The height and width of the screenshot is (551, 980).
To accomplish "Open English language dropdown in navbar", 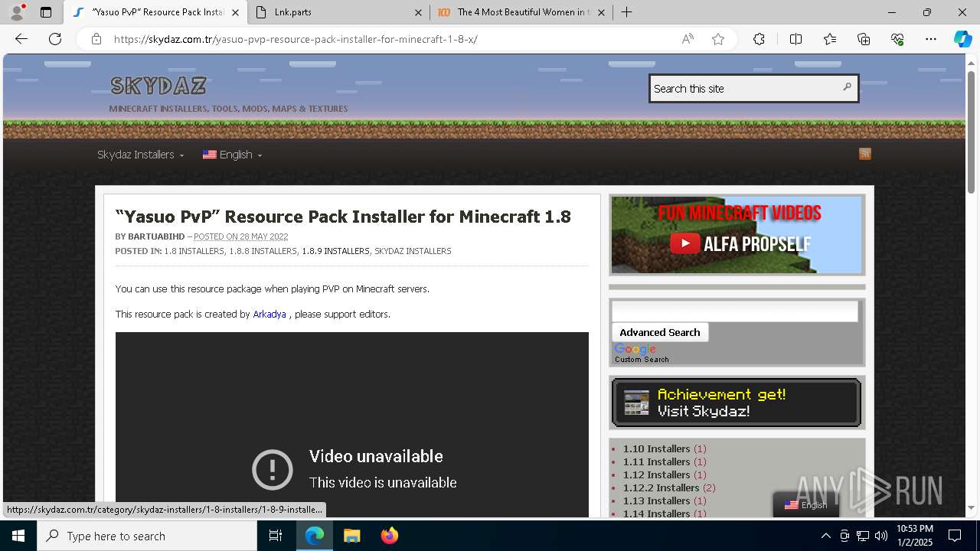I will click(233, 155).
